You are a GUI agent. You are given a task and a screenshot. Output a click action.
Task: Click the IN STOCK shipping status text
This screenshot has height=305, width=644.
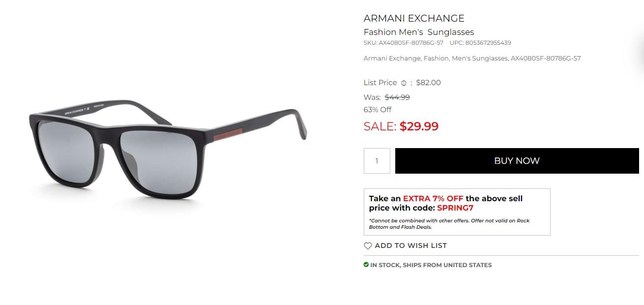(431, 265)
